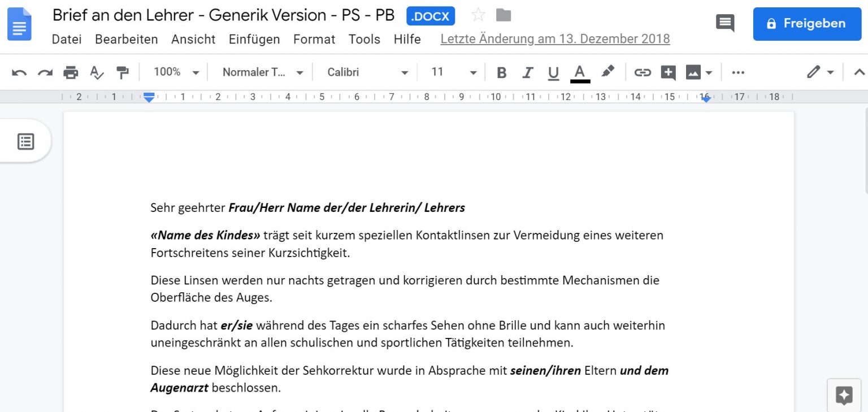The width and height of the screenshot is (868, 412).
Task: Open the Tools menu
Action: [364, 39]
